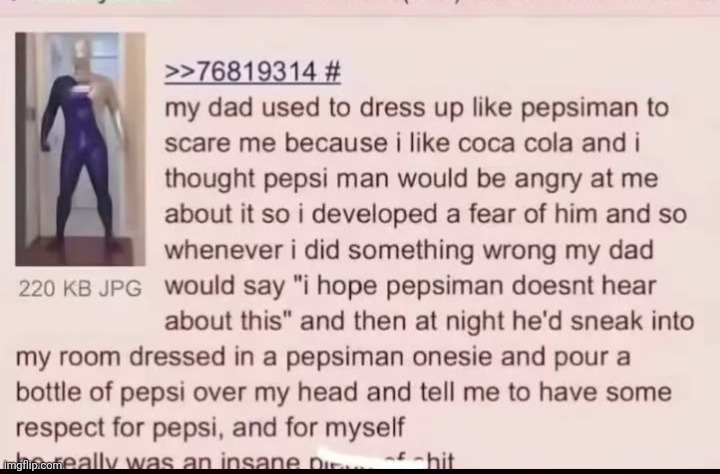Click the line starting 'whenever i did something'

tap(409, 250)
